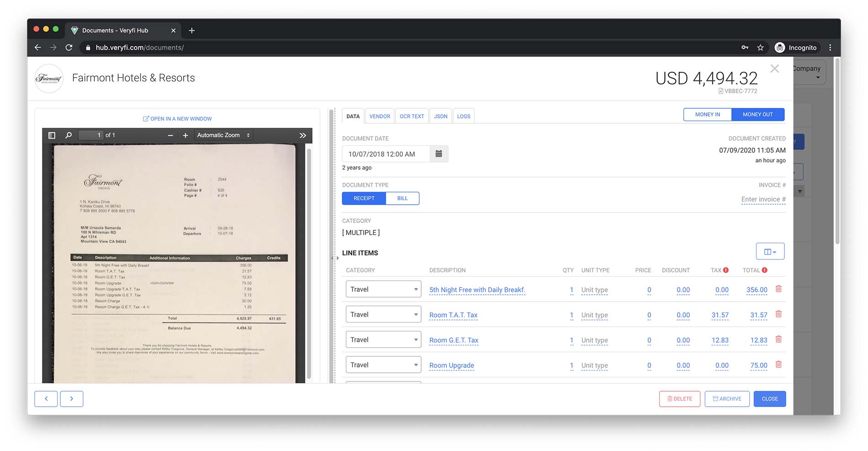Open the JSON tab
The height and width of the screenshot is (451, 868).
tap(441, 116)
